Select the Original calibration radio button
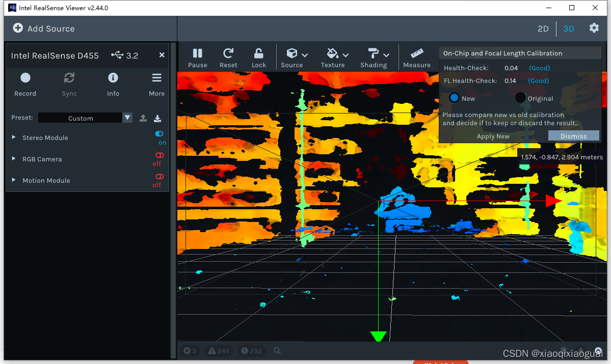This screenshot has width=611, height=364. pos(520,98)
